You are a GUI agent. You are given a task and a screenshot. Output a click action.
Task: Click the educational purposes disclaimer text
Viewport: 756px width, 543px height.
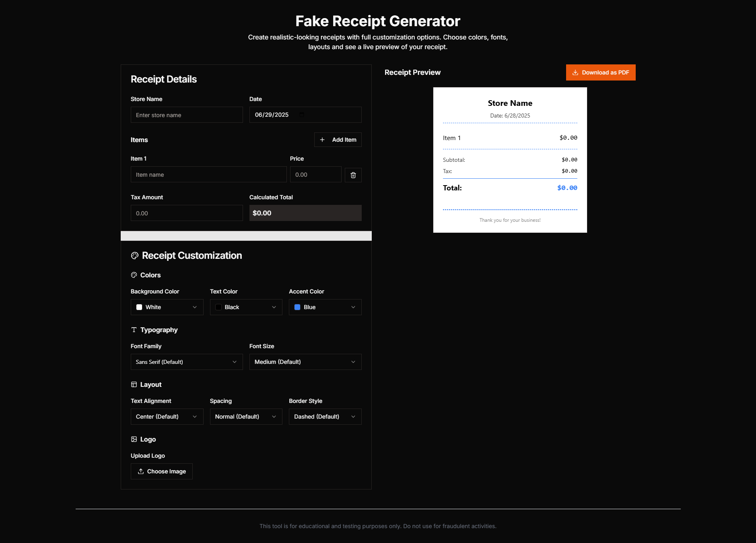point(378,526)
